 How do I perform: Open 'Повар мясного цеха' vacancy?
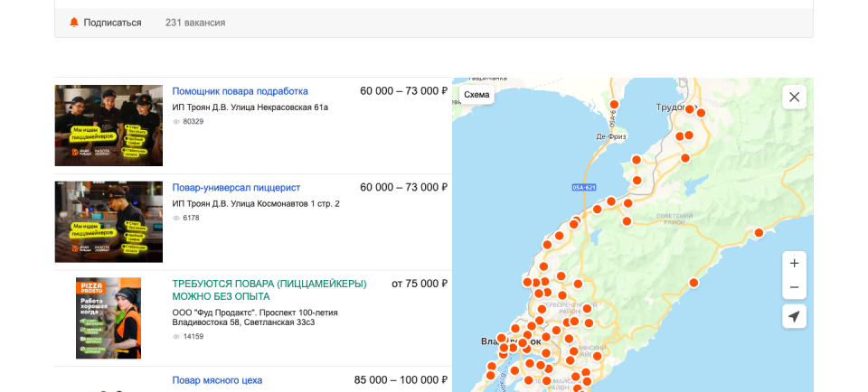217,380
